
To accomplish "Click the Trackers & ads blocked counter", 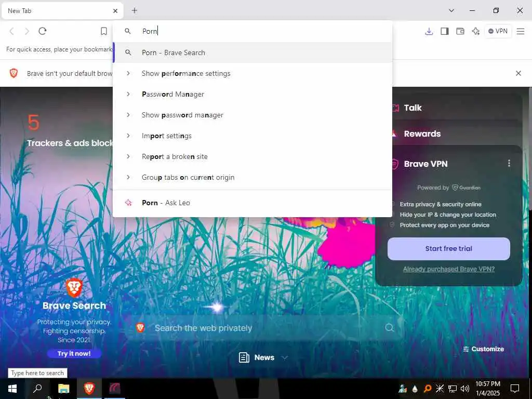I will (x=70, y=130).
